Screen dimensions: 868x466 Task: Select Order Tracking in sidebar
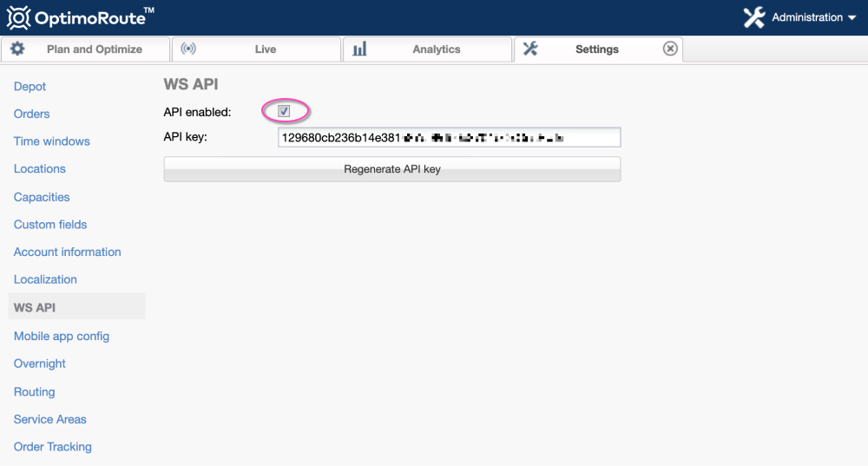tap(53, 447)
